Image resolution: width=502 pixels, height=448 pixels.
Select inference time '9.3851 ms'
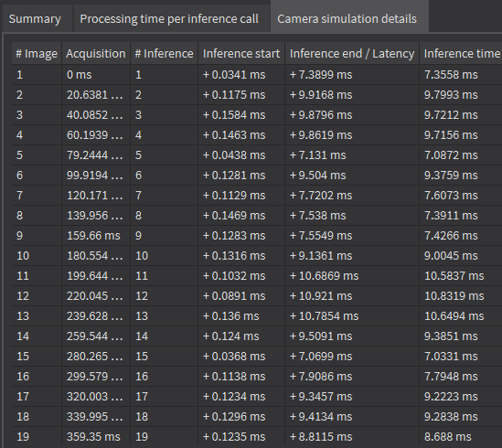(461, 336)
